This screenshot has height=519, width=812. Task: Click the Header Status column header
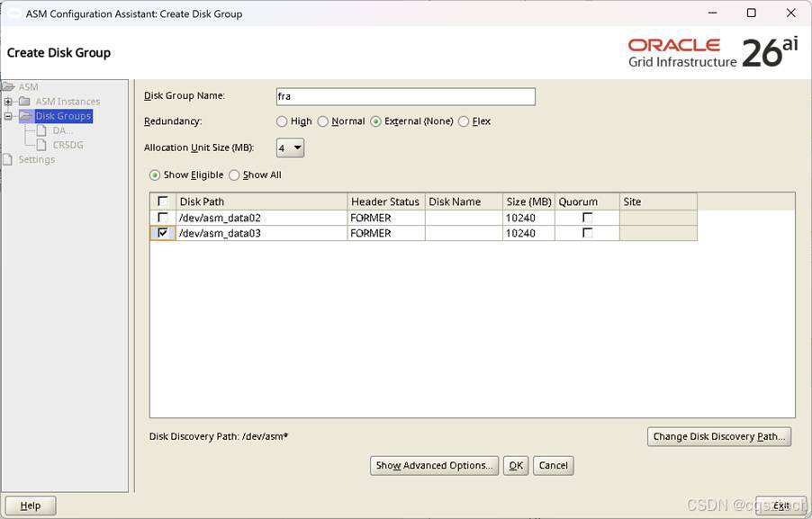pyautogui.click(x=386, y=201)
